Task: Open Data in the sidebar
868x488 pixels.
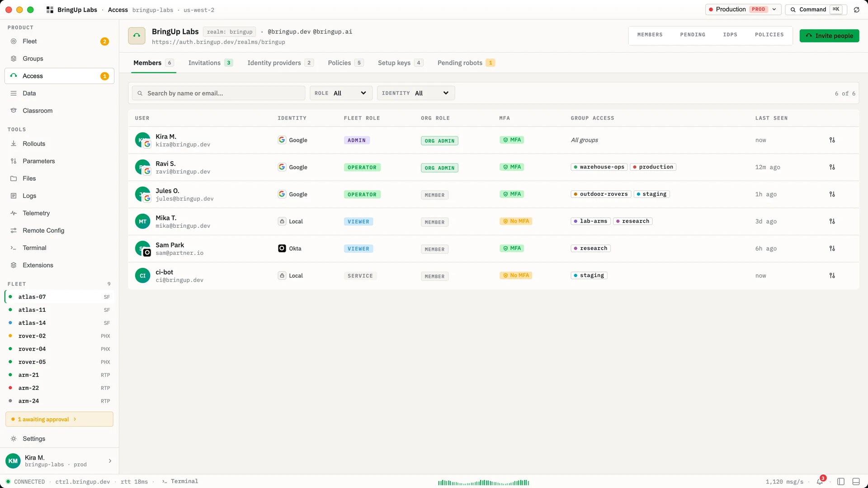Action: (59, 93)
